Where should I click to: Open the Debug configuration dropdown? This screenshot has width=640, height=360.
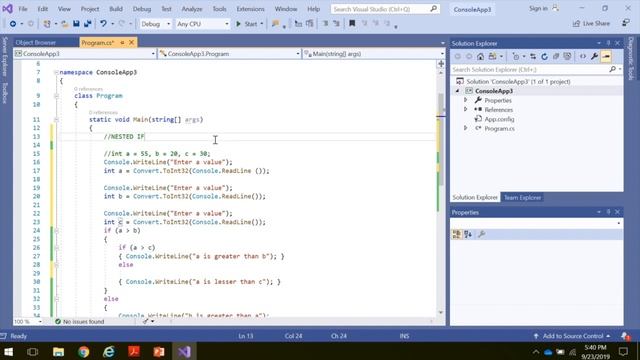click(156, 24)
